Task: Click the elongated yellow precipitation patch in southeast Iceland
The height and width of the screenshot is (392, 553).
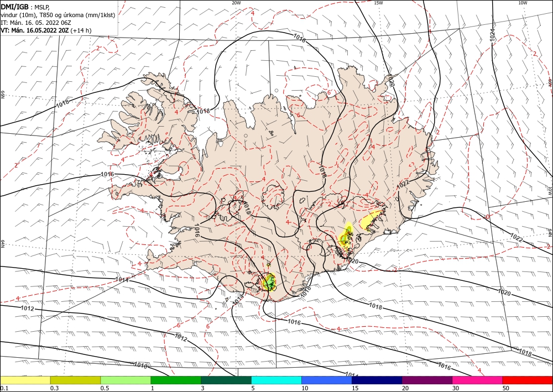Action: 372,219
